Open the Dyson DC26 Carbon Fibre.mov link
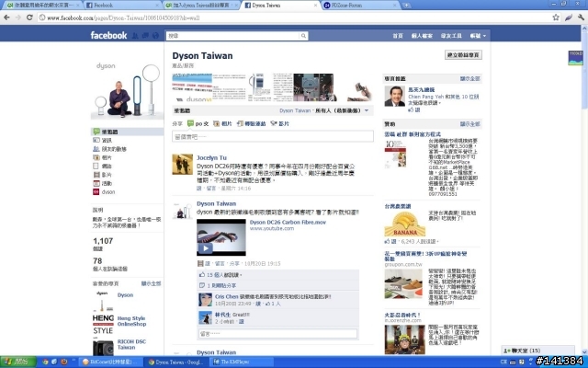This screenshot has height=368, width=588. point(288,222)
